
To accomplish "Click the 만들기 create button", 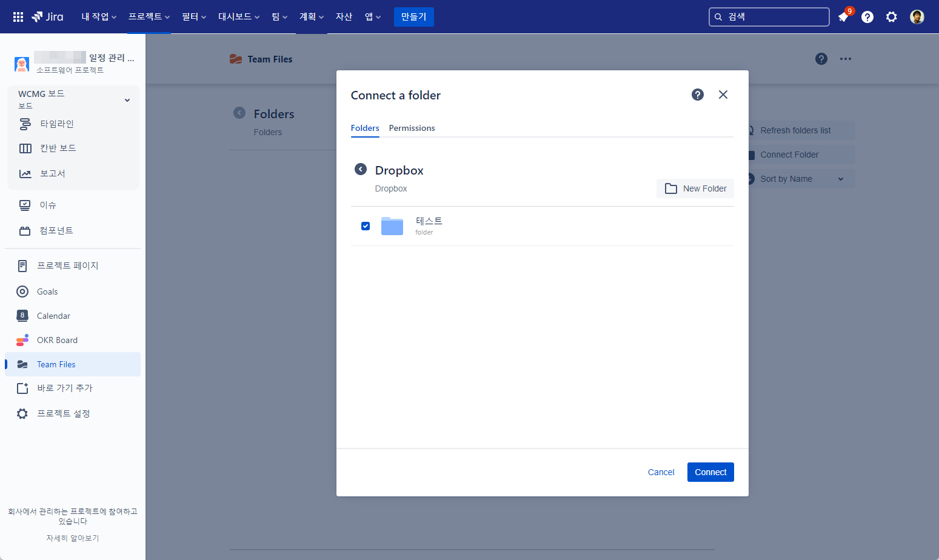I will coord(414,17).
